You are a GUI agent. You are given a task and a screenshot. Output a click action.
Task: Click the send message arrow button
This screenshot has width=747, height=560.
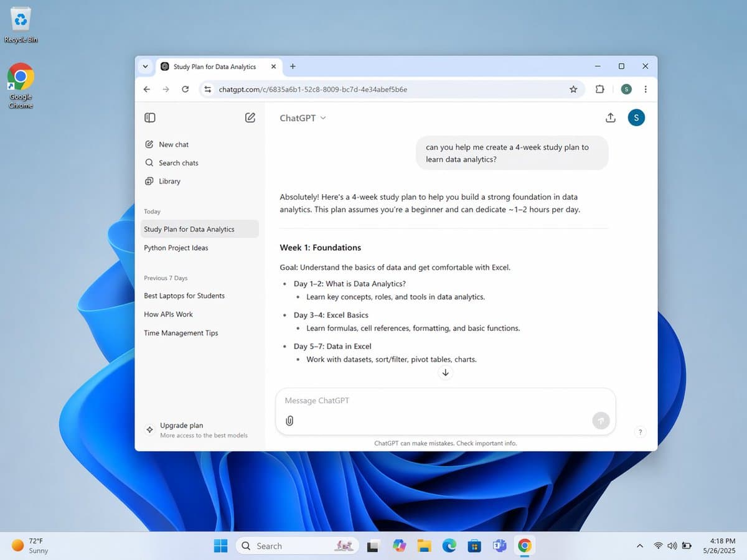coord(601,421)
